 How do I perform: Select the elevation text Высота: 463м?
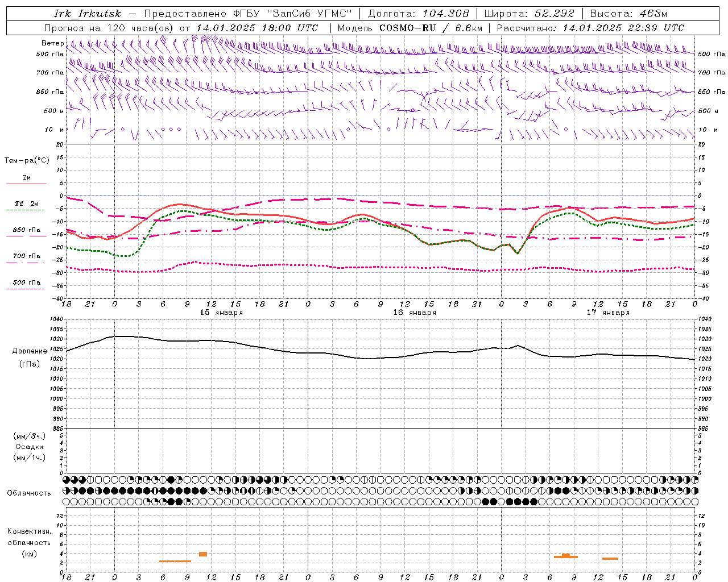tap(628, 14)
